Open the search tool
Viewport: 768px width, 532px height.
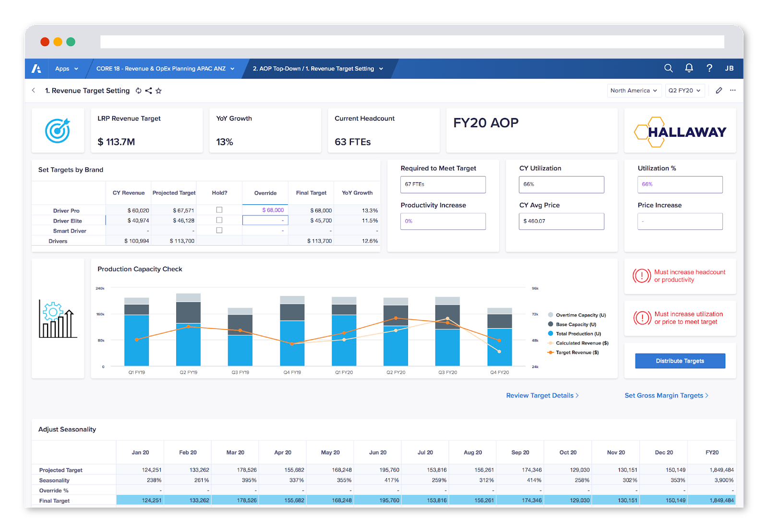(x=668, y=68)
